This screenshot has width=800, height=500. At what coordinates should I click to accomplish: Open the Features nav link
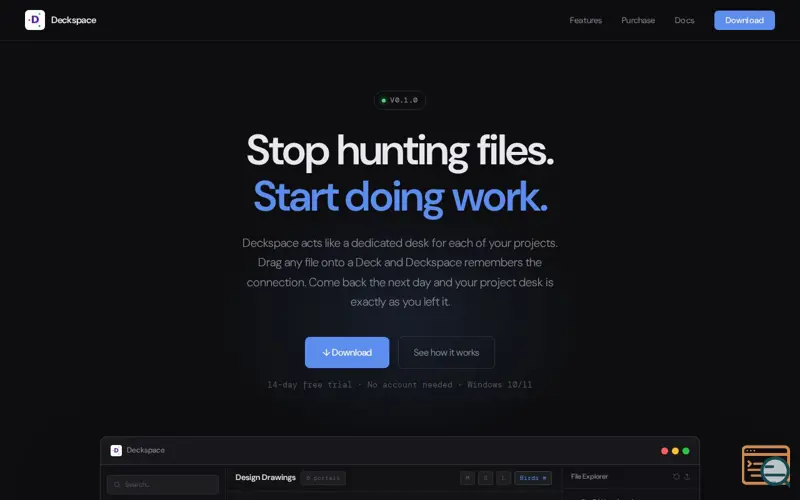point(585,20)
